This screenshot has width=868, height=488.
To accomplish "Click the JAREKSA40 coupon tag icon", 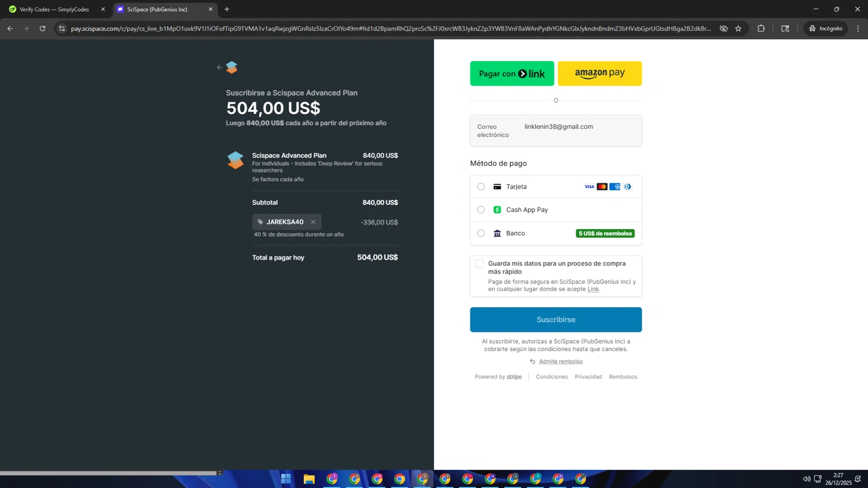I will [x=260, y=222].
